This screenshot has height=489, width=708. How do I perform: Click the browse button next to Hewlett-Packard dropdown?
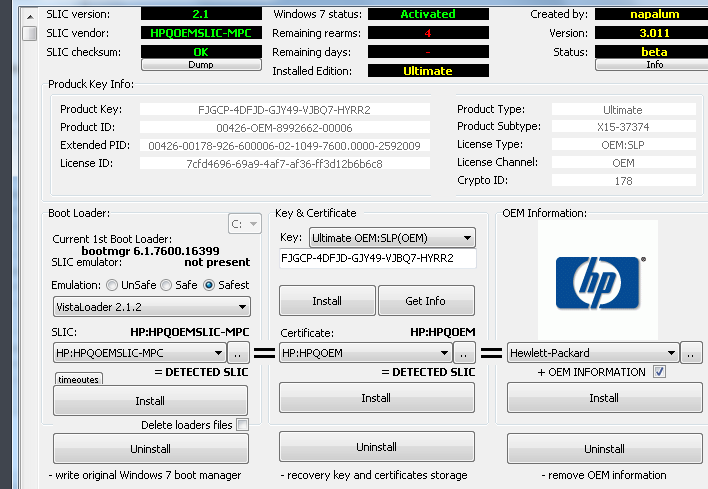pos(691,353)
